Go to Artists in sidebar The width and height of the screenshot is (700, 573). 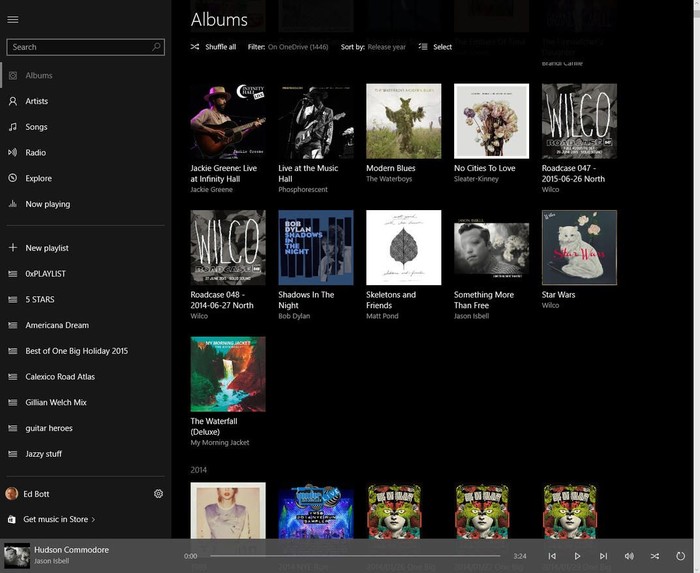click(x=36, y=101)
